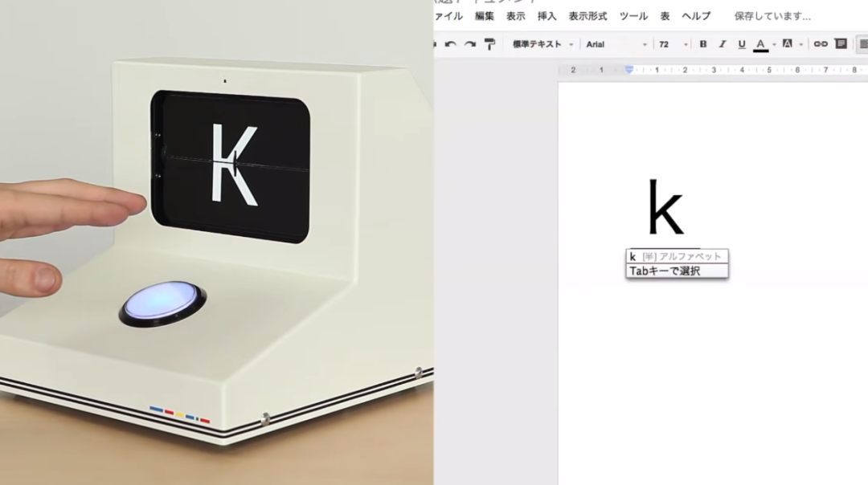The image size is (868, 485).
Task: Open the ヘルプ menu
Action: (x=696, y=16)
